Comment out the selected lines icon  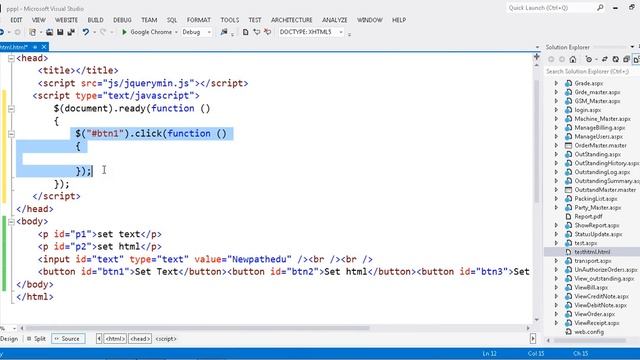256,32
